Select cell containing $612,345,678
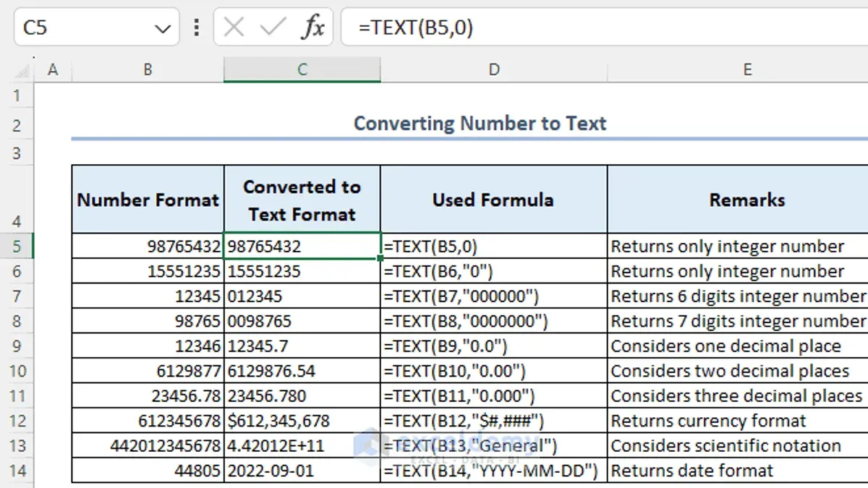This screenshot has width=868, height=488. (302, 421)
